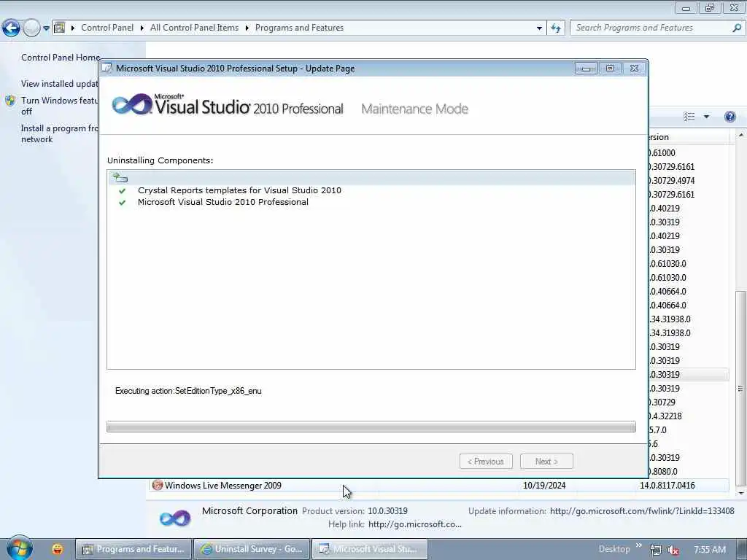The image size is (747, 560).
Task: Open the Windows Start menu orb
Action: 19,548
